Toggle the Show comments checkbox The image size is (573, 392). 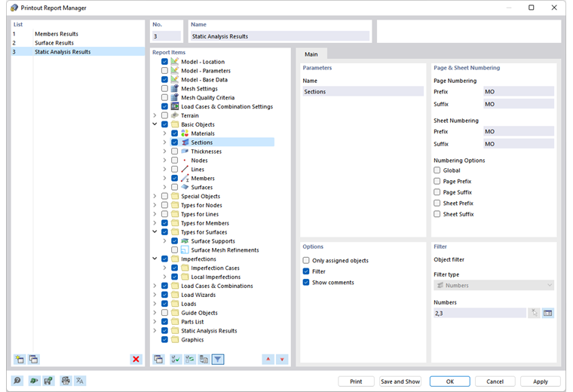pos(306,283)
